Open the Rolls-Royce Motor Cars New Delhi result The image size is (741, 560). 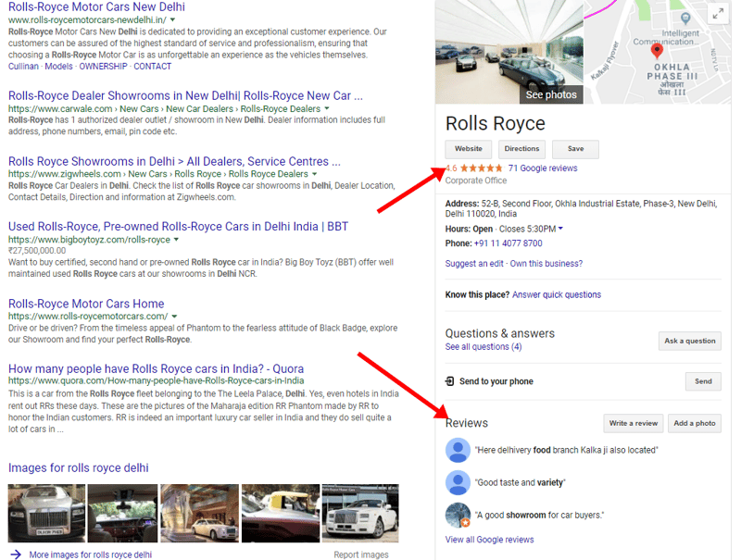point(96,6)
